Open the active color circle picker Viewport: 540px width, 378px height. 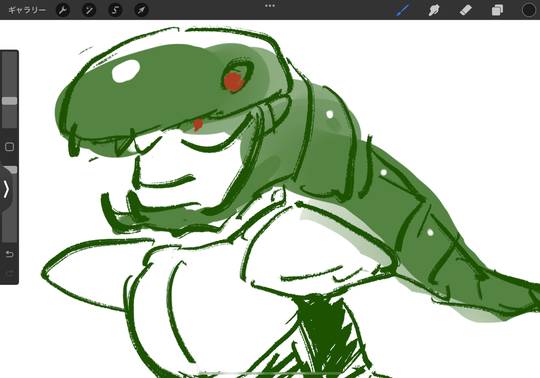pyautogui.click(x=529, y=10)
